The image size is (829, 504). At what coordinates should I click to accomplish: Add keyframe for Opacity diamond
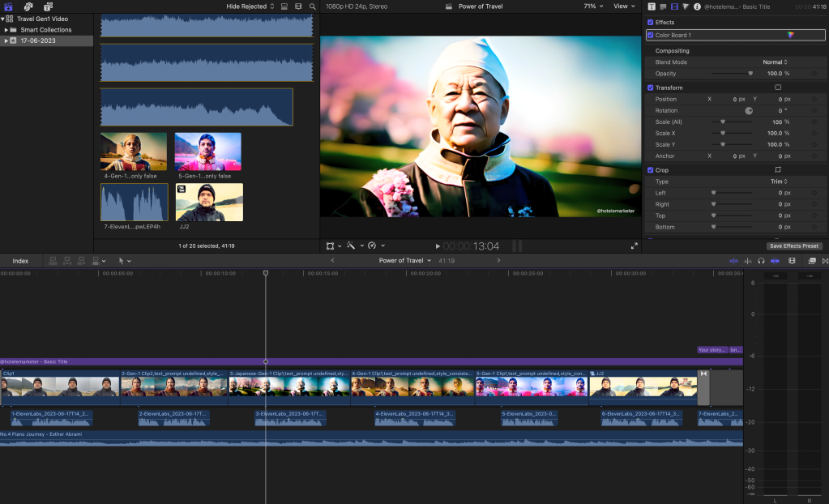click(814, 74)
